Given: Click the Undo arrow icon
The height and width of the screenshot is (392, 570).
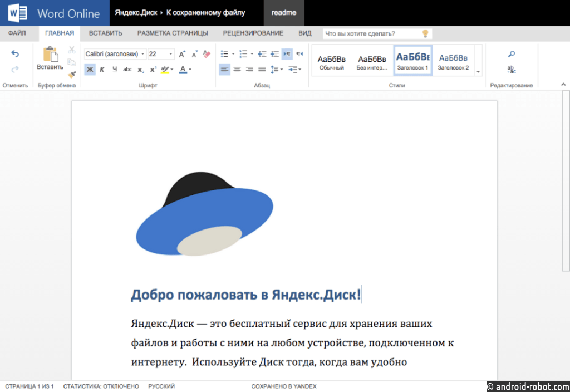Looking at the screenshot, I should click(15, 54).
